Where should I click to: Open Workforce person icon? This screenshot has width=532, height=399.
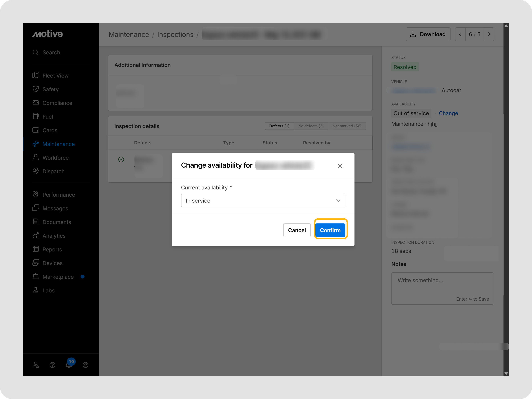[x=36, y=158]
